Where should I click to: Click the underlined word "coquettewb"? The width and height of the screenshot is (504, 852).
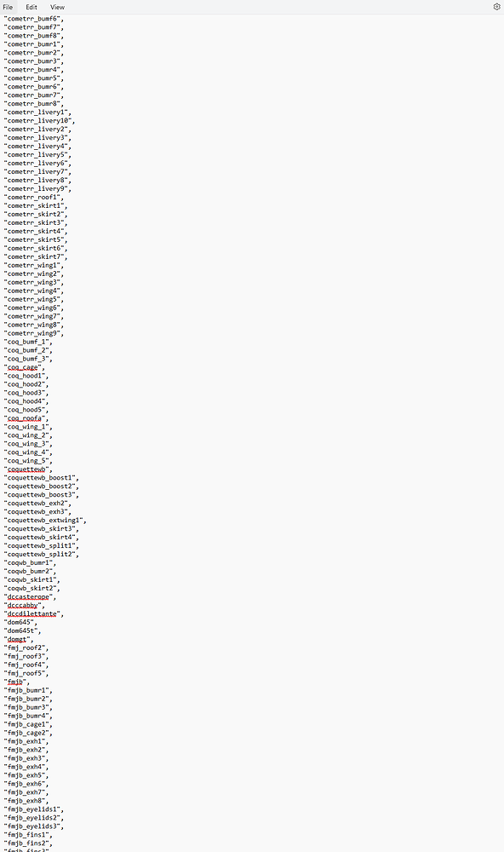point(26,469)
